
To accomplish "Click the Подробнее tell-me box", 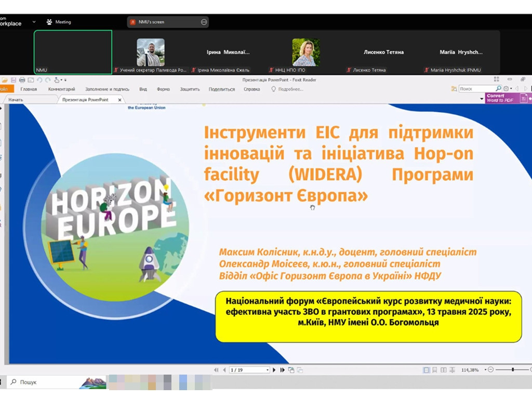I will pyautogui.click(x=287, y=89).
